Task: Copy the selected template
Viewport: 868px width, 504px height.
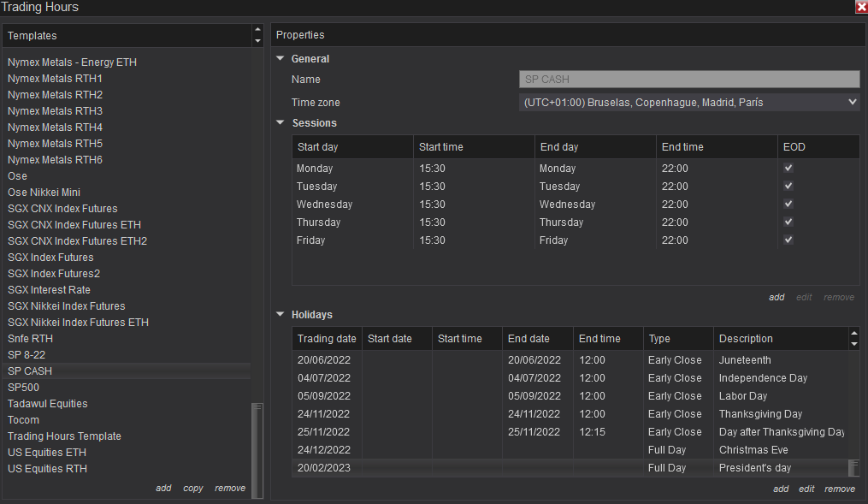Action: pyautogui.click(x=193, y=488)
